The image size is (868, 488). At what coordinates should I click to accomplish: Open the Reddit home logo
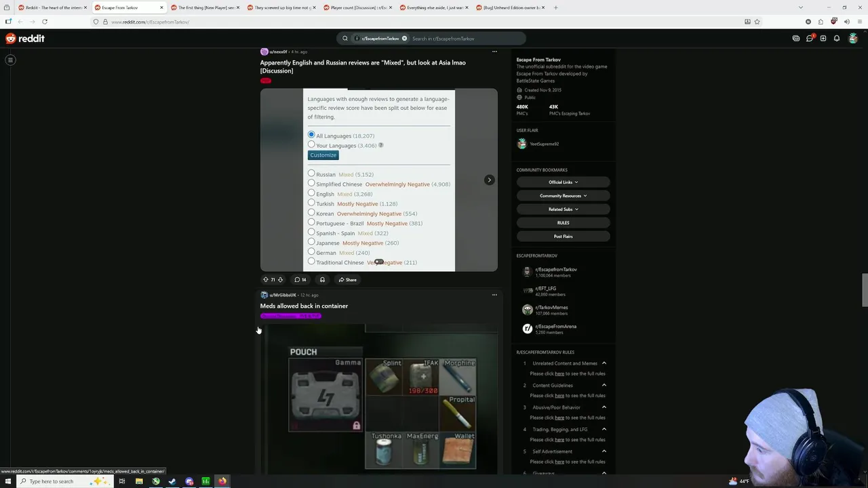tap(25, 39)
